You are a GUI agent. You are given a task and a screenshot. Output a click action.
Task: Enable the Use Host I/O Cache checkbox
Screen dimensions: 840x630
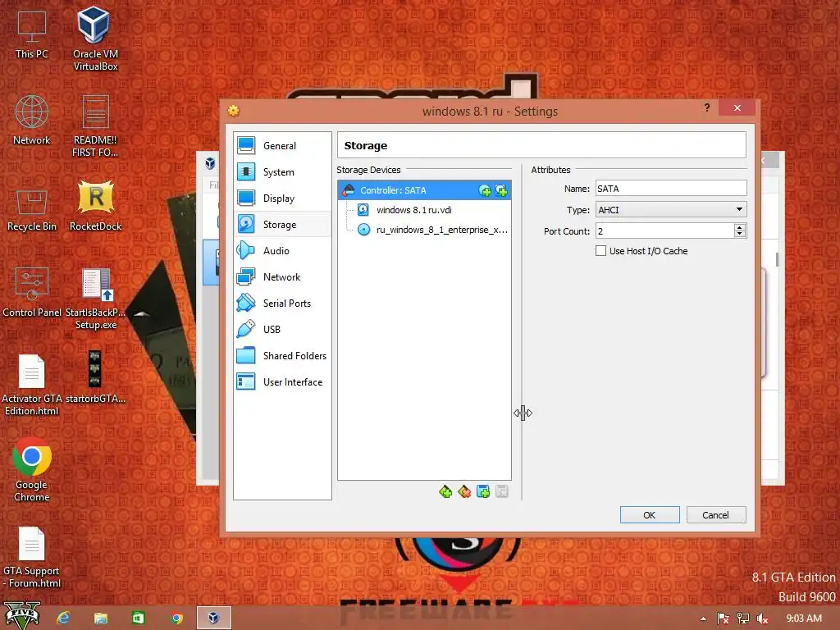pos(601,251)
